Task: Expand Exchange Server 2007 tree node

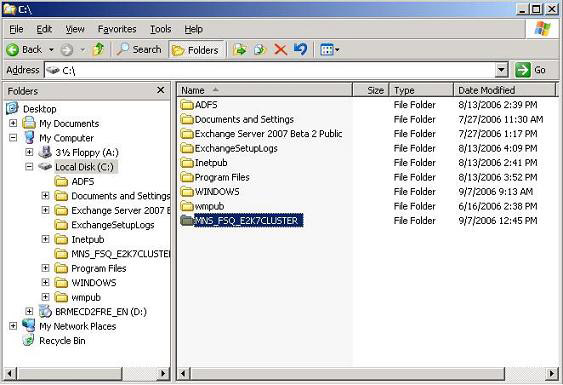Action: coord(45,210)
